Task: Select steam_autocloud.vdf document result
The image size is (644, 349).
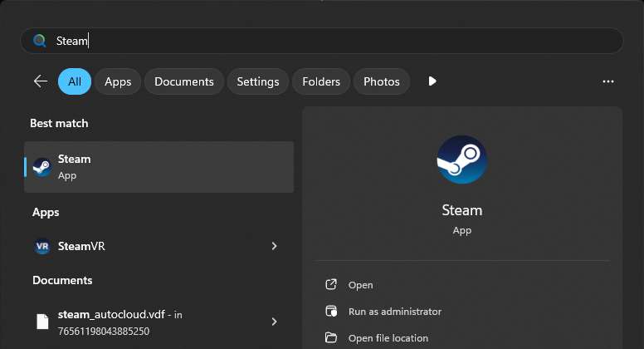Action: [x=159, y=322]
